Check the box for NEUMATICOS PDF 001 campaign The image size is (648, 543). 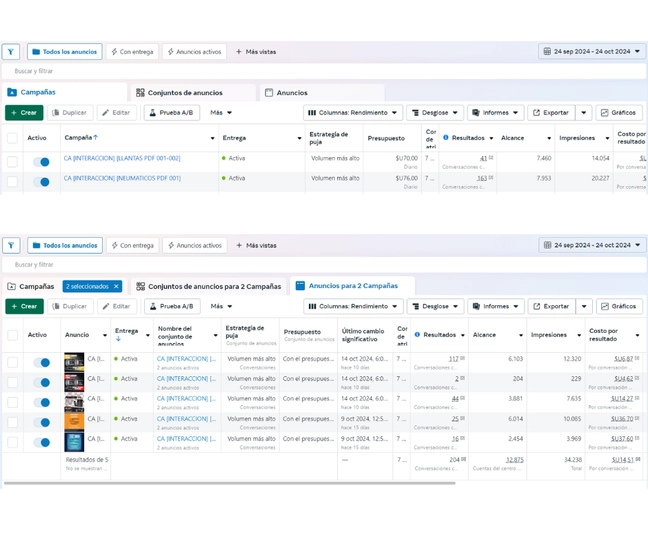click(12, 181)
